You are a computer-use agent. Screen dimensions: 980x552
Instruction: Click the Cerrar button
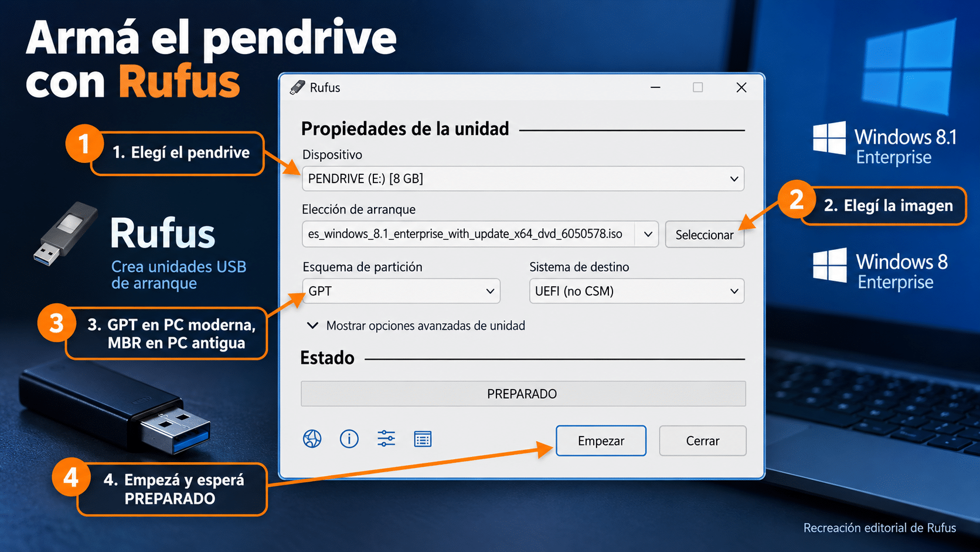(x=703, y=441)
